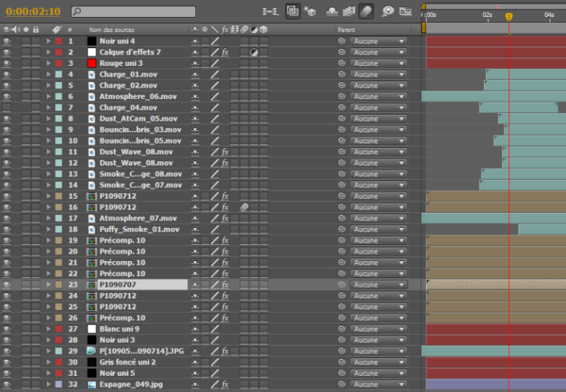Select the Smoke_C...ge_08.mov layer name
Viewport: 566px width, 392px height.
(x=141, y=174)
